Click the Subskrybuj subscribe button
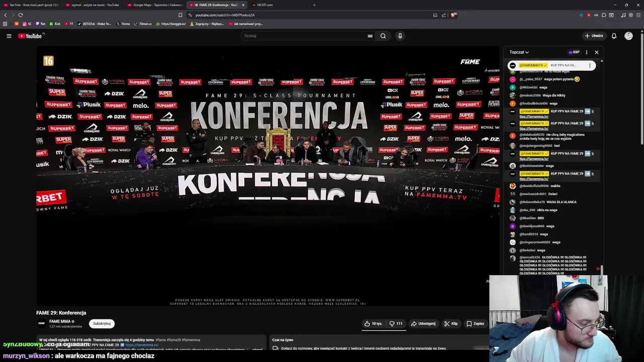The width and height of the screenshot is (644, 362). point(102,324)
